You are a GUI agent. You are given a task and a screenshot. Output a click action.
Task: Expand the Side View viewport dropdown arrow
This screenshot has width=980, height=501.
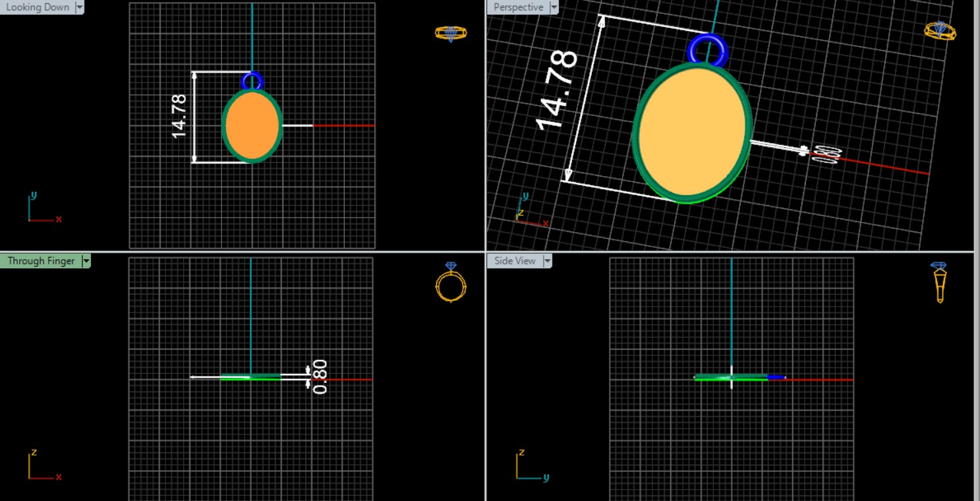pyautogui.click(x=547, y=261)
